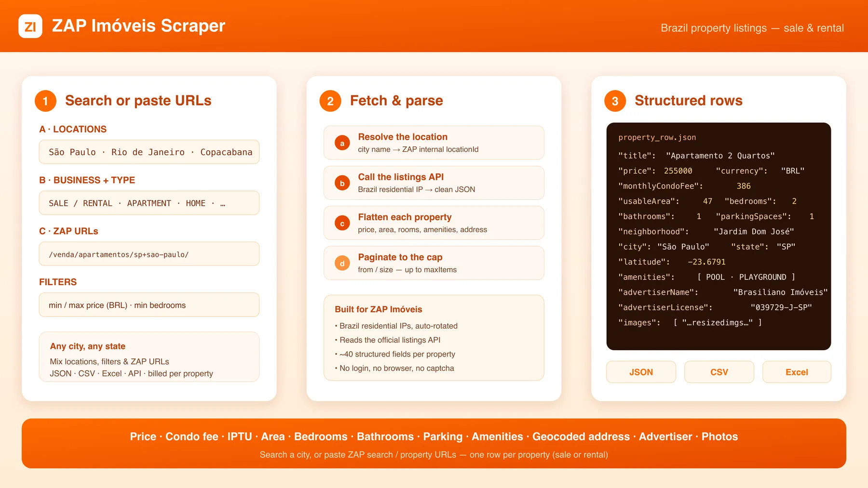Viewport: 868px width, 488px height.
Task: Click the 'B · BUSINESS + TYPE' label
Action: coord(87,180)
